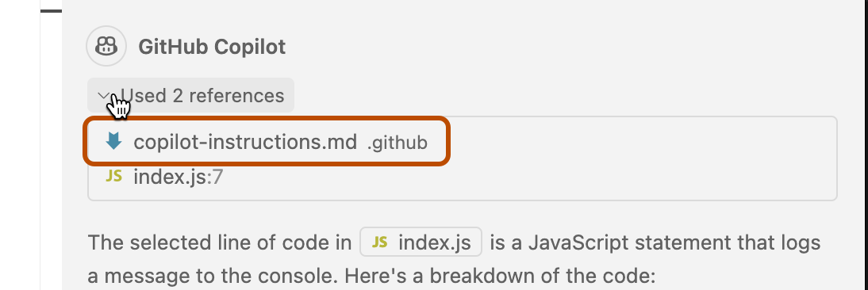Click the JS icon inside the inline index.js chip
868x290 pixels.
pos(380,242)
